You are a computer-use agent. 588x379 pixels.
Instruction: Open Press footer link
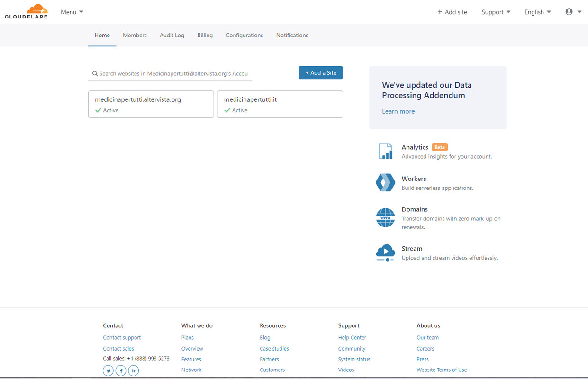tap(423, 360)
